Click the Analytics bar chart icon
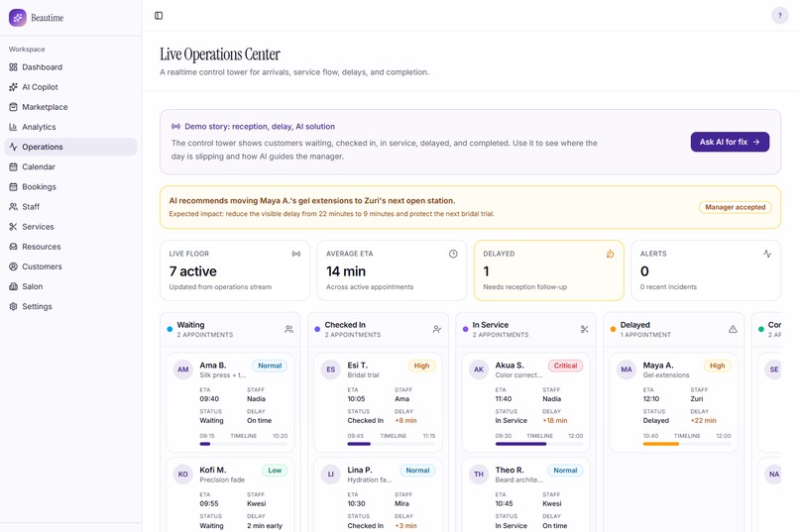This screenshot has height=532, width=799. pyautogui.click(x=13, y=127)
